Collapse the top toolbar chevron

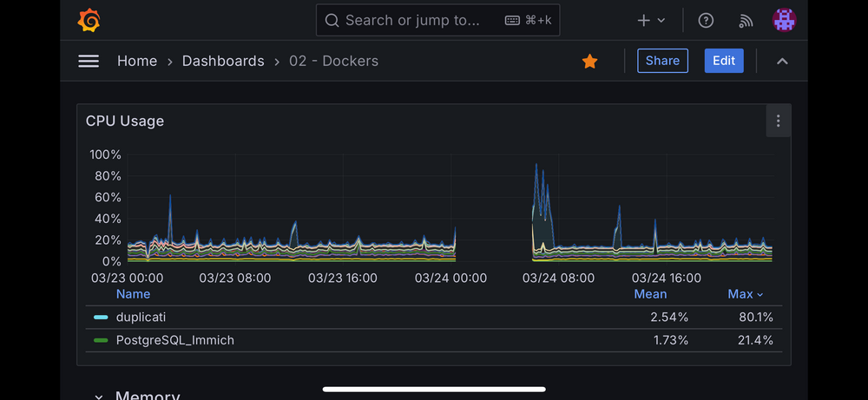(x=782, y=61)
